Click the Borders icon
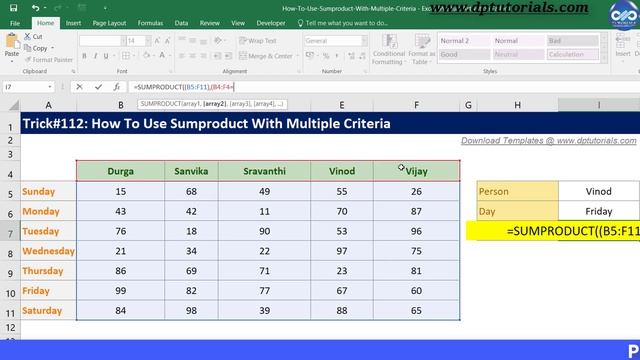 pyautogui.click(x=126, y=56)
